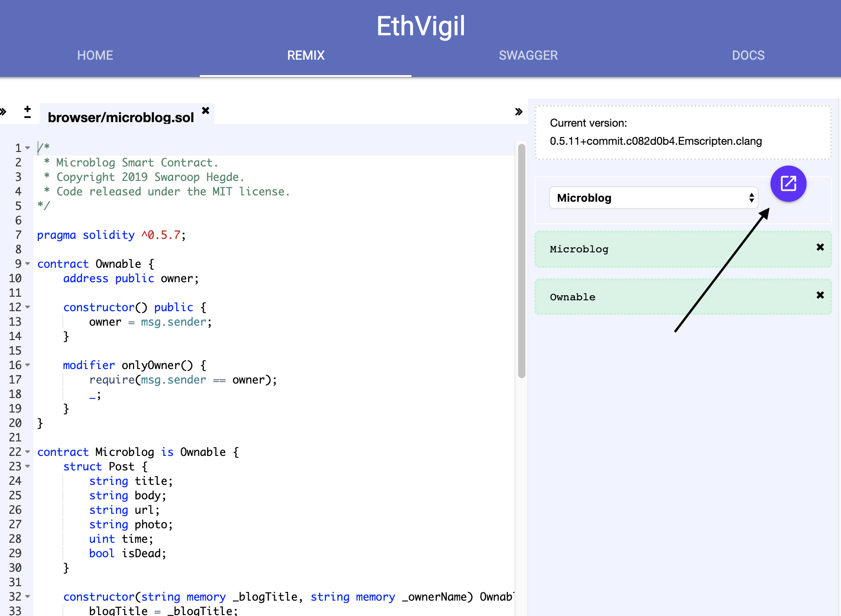Image resolution: width=841 pixels, height=616 pixels.
Task: Click 'string photo;' on line 27
Action: pos(131,524)
